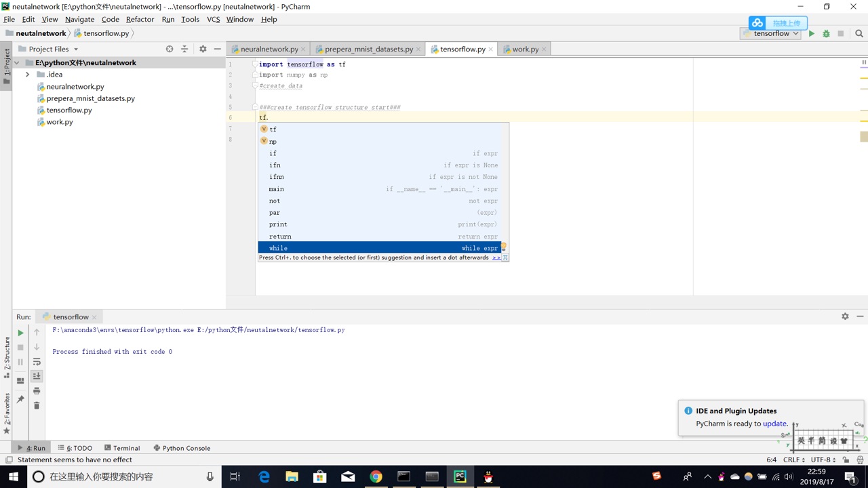The height and width of the screenshot is (488, 868).
Task: Click the pause output icon in the Run panel
Action: point(20,362)
